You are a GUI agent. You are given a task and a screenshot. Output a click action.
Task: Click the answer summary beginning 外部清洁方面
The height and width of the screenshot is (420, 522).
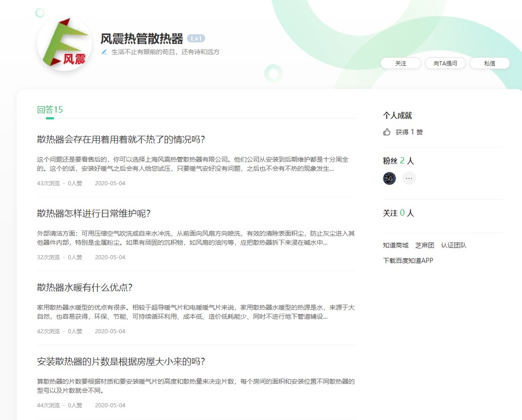(x=196, y=238)
